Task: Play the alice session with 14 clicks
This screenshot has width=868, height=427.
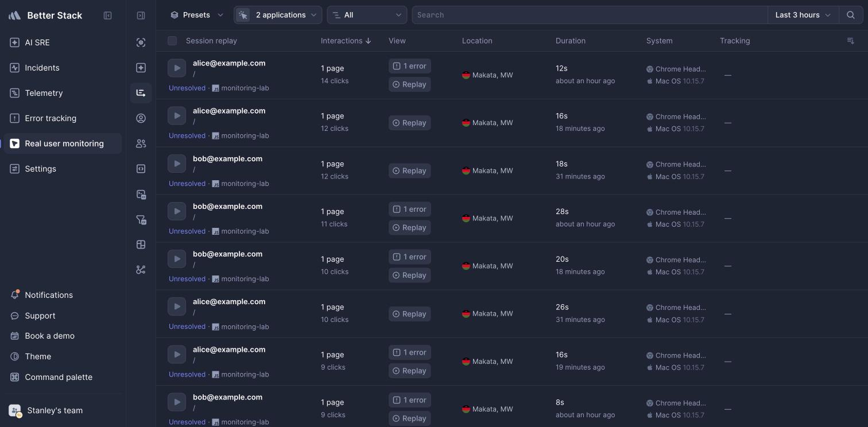Action: click(177, 68)
